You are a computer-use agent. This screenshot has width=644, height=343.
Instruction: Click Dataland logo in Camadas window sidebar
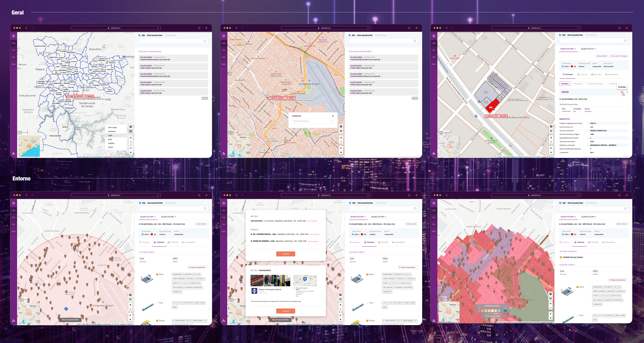click(223, 36)
